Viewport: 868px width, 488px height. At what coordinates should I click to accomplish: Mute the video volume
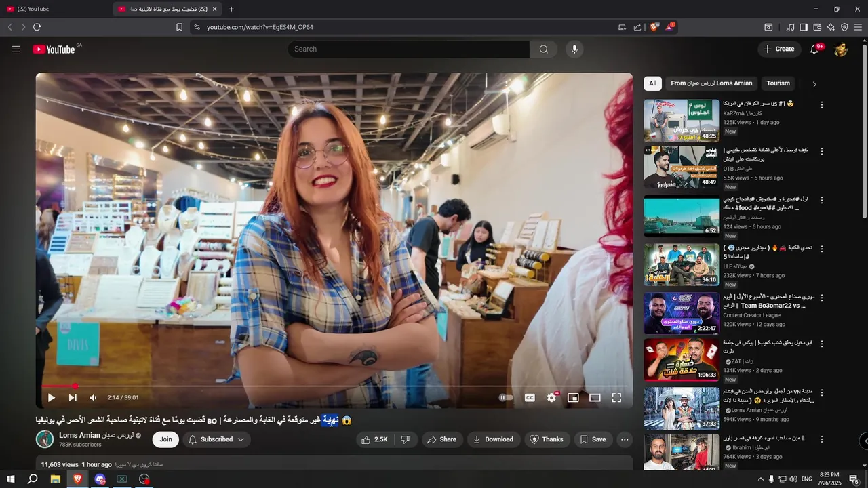93,398
